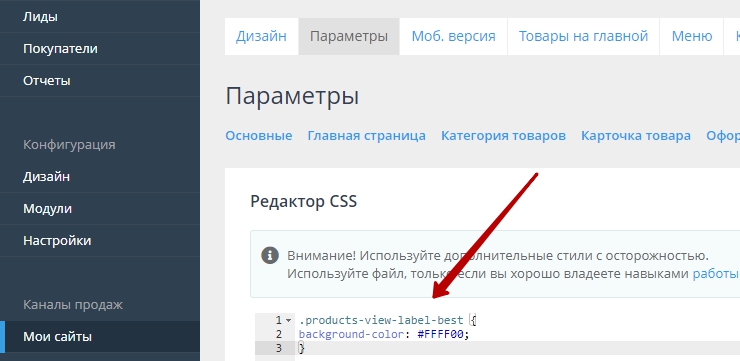Switch to the Моб. версия tab
This screenshot has height=361, width=740.
click(x=454, y=36)
